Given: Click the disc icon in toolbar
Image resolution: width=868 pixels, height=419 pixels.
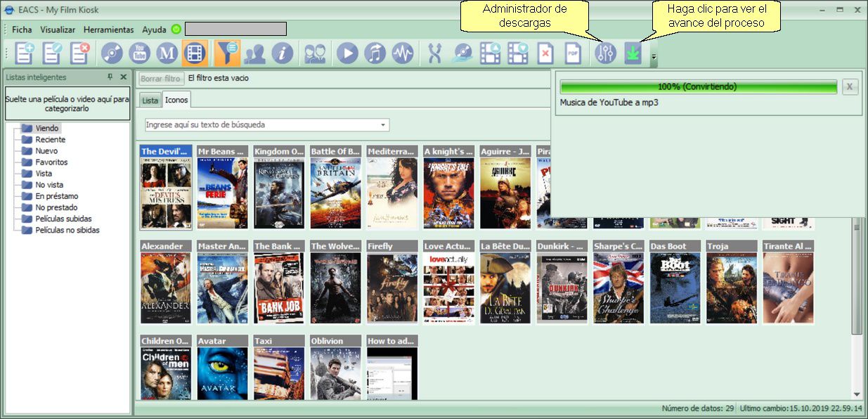Looking at the screenshot, I should [x=112, y=53].
